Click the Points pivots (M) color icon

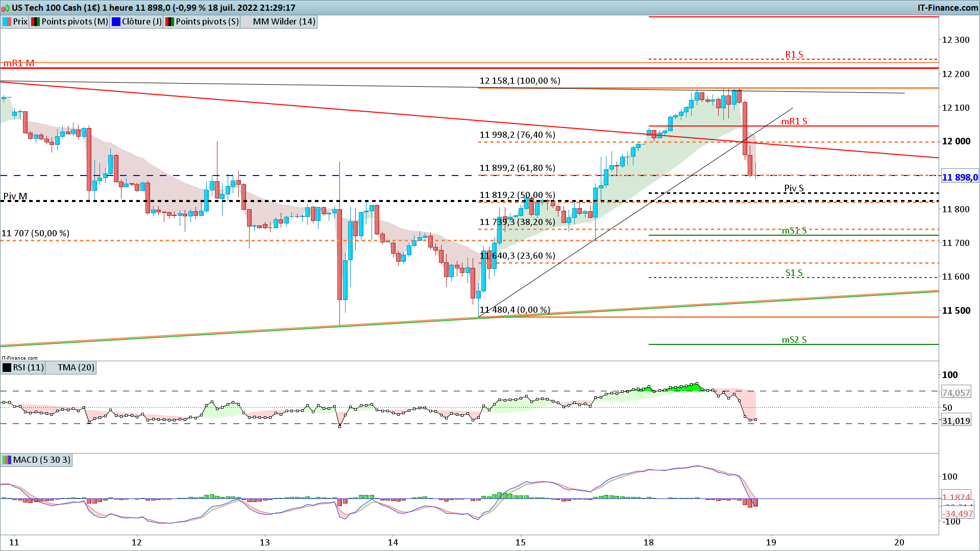coord(35,21)
